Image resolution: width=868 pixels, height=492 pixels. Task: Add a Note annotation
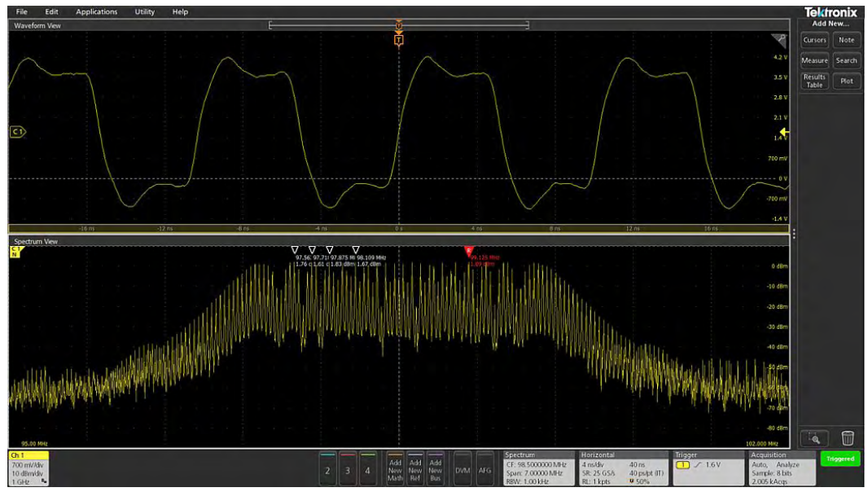[846, 40]
